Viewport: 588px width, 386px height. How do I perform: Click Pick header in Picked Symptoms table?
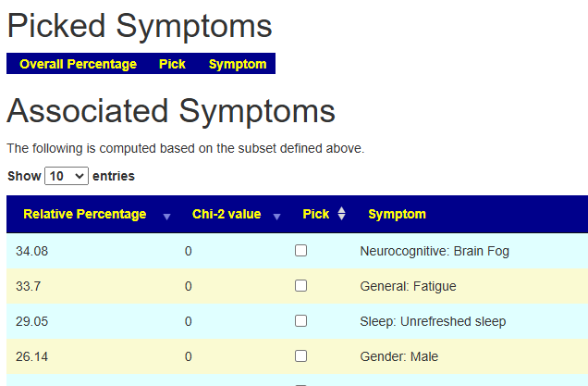[x=172, y=64]
